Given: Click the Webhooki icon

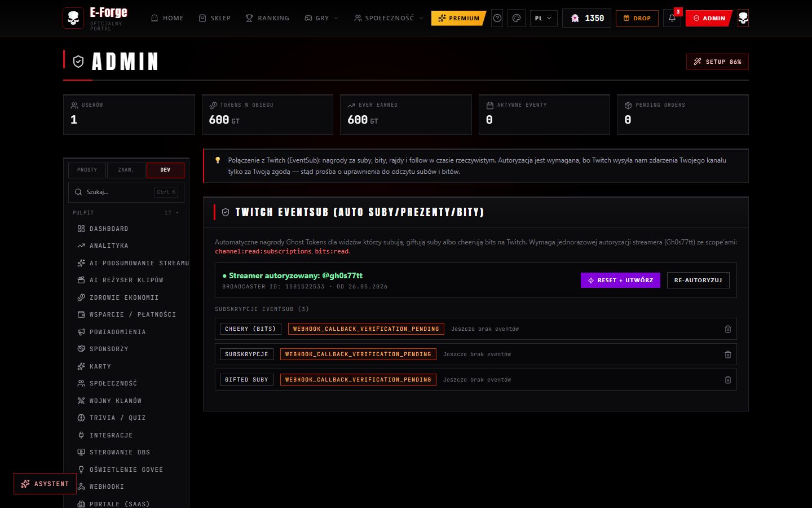Looking at the screenshot, I should pos(81,487).
